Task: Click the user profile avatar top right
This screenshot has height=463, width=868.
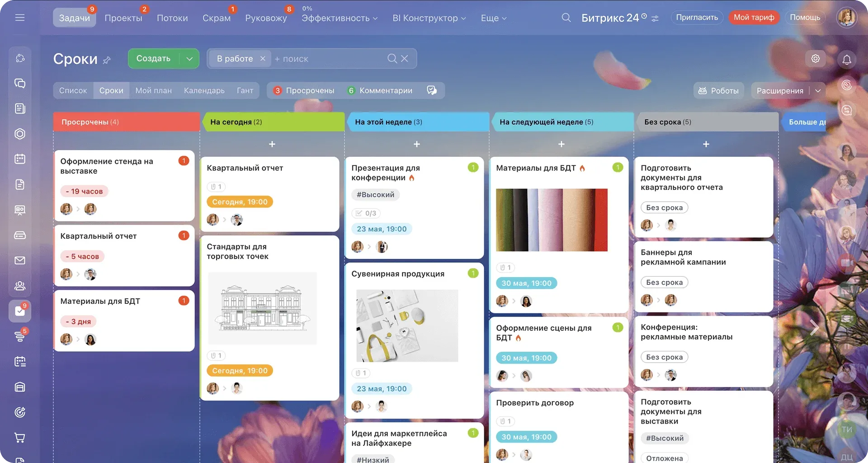Action: coord(846,18)
